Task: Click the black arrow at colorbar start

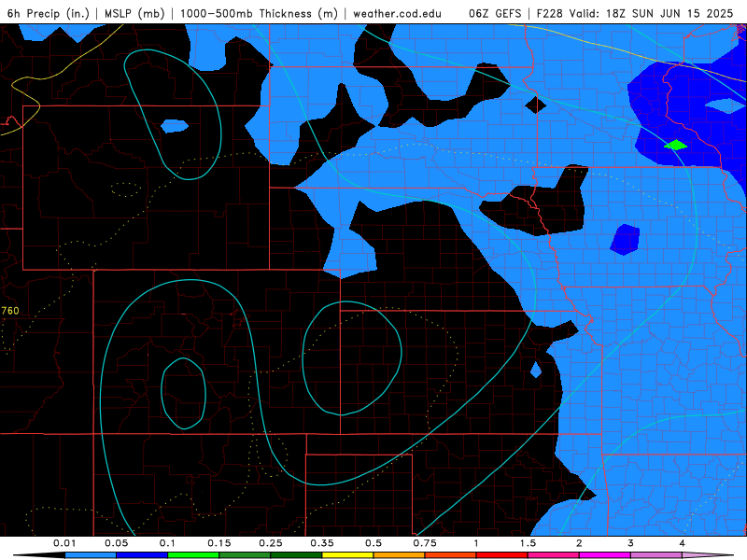Action: tap(39, 555)
